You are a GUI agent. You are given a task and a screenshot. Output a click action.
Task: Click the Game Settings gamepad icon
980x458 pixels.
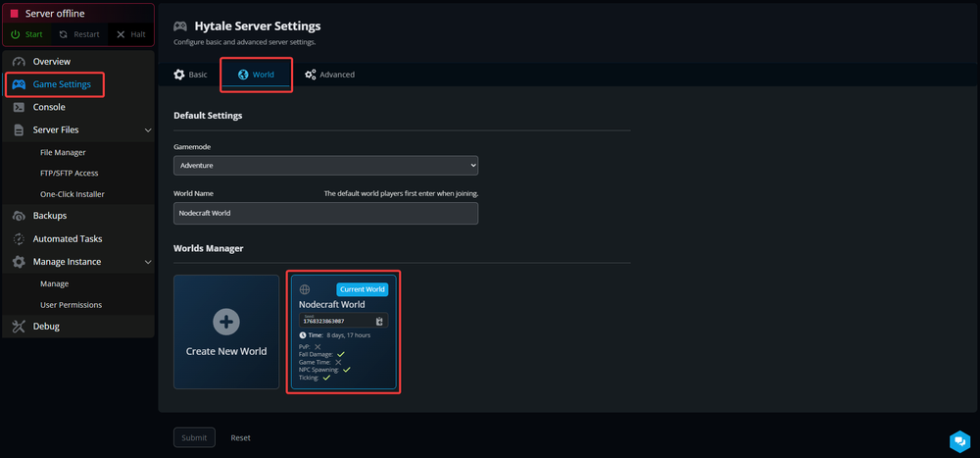(19, 84)
